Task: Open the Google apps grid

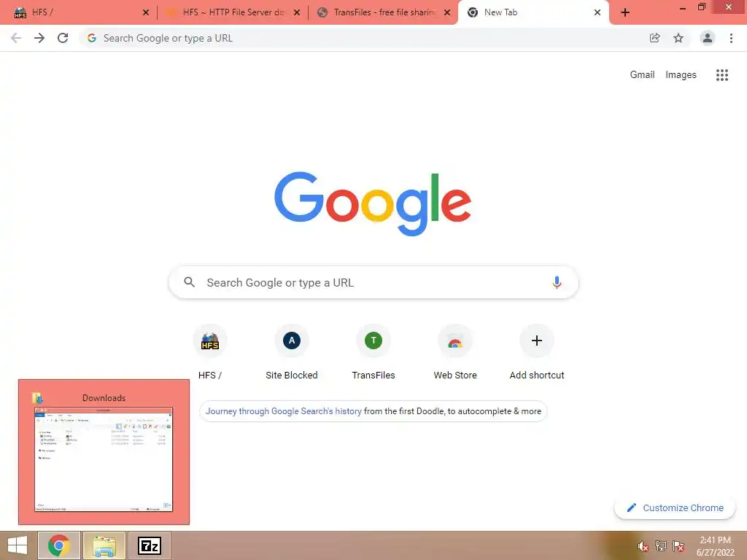Action: tap(722, 75)
